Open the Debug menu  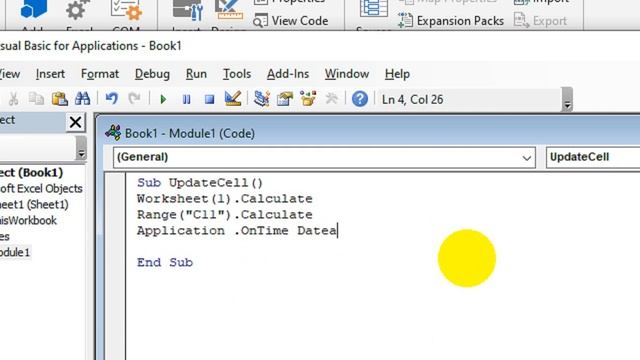[x=152, y=74]
